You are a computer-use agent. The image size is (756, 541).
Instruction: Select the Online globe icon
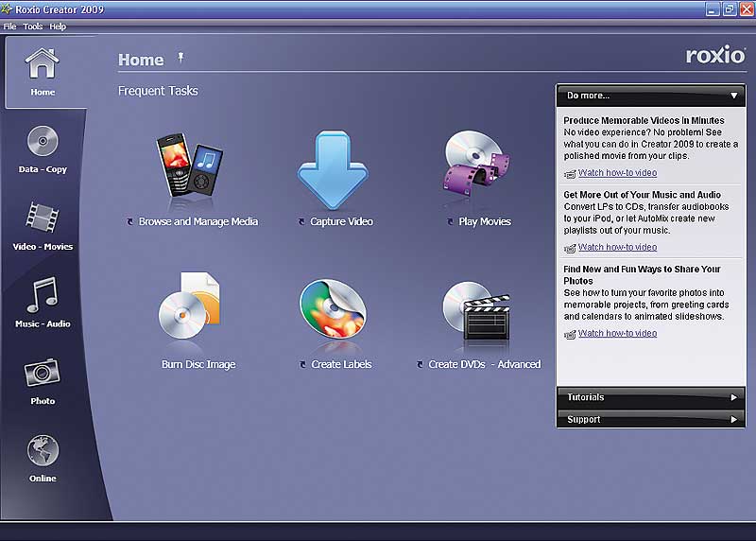click(x=43, y=450)
